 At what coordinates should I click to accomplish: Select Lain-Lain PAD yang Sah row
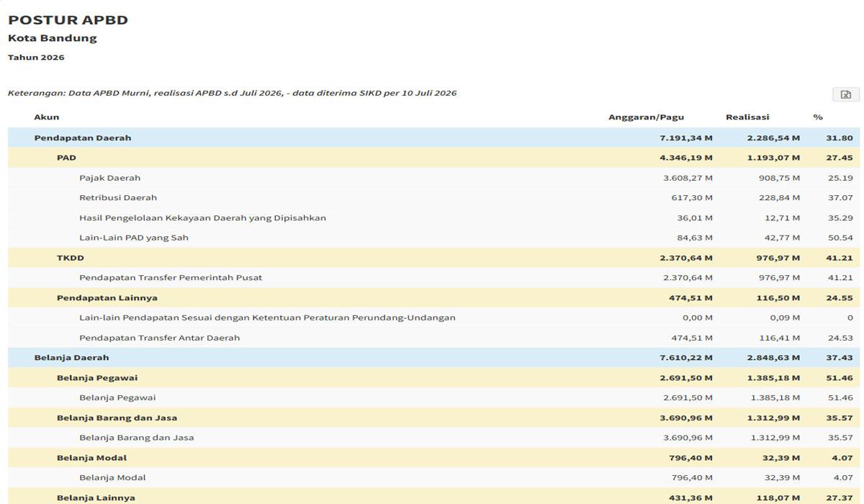click(434, 238)
